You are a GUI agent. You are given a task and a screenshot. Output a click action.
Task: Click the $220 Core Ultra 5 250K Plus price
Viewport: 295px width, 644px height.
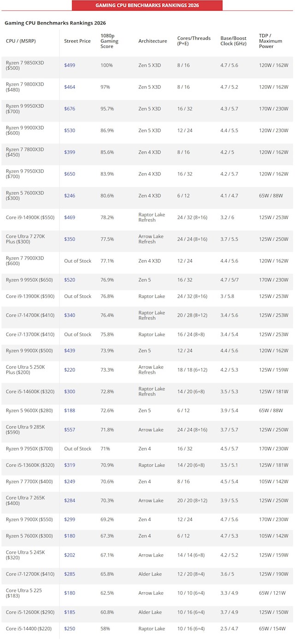pos(70,370)
